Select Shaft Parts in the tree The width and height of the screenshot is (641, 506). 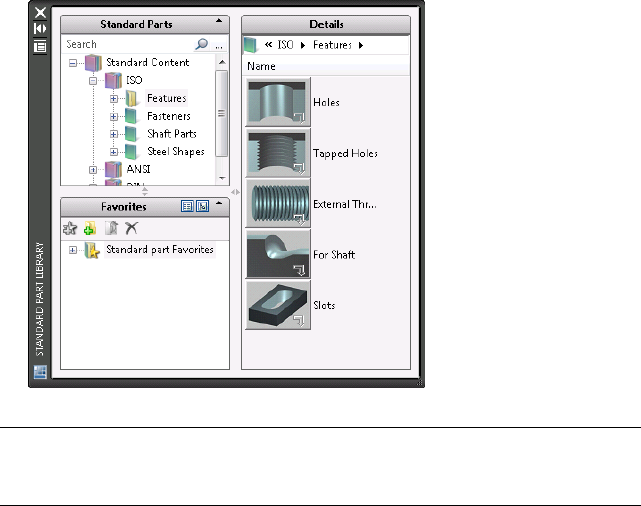coord(172,134)
